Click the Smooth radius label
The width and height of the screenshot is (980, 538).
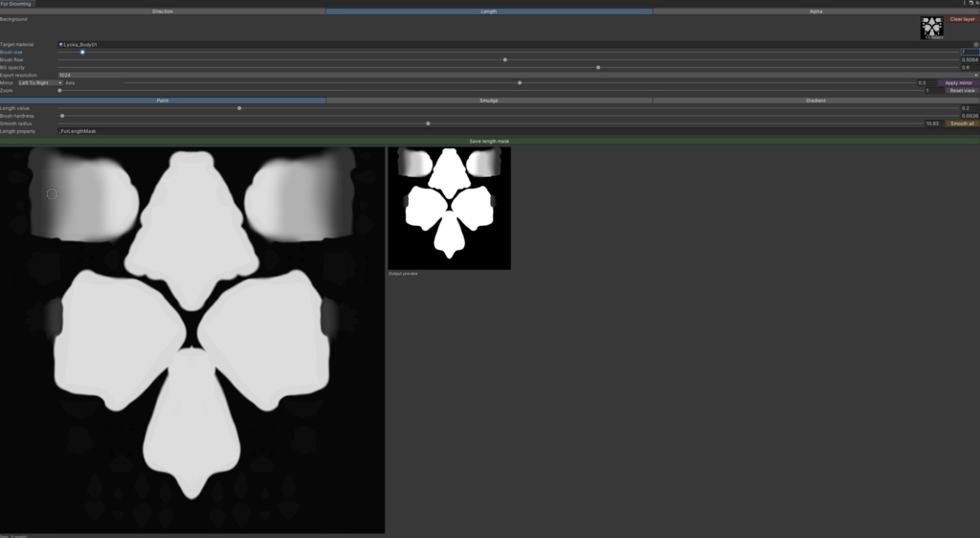(15, 123)
